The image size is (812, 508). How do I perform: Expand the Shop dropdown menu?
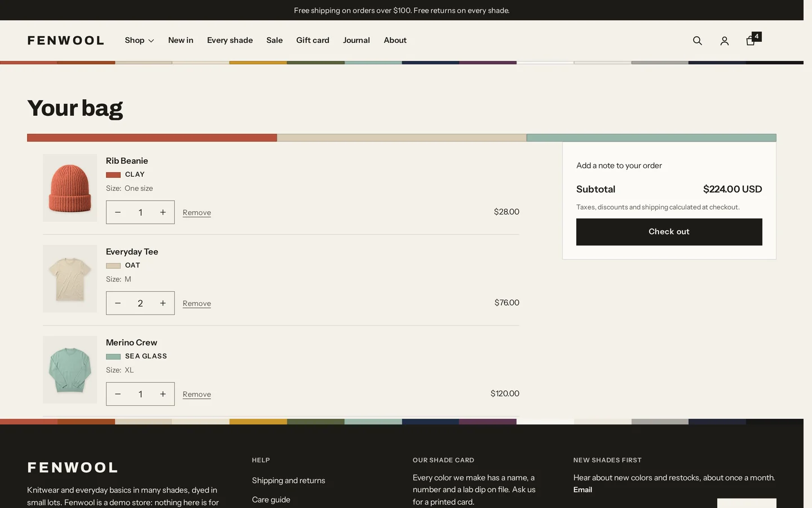(139, 40)
